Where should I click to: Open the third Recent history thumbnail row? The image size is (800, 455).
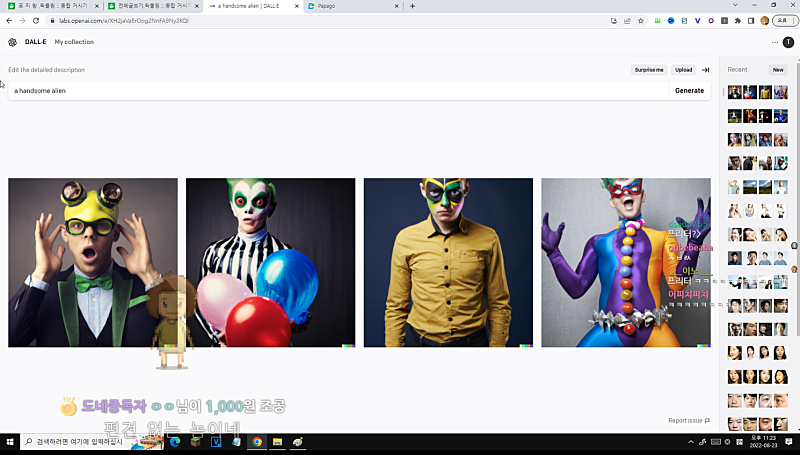coord(758,140)
